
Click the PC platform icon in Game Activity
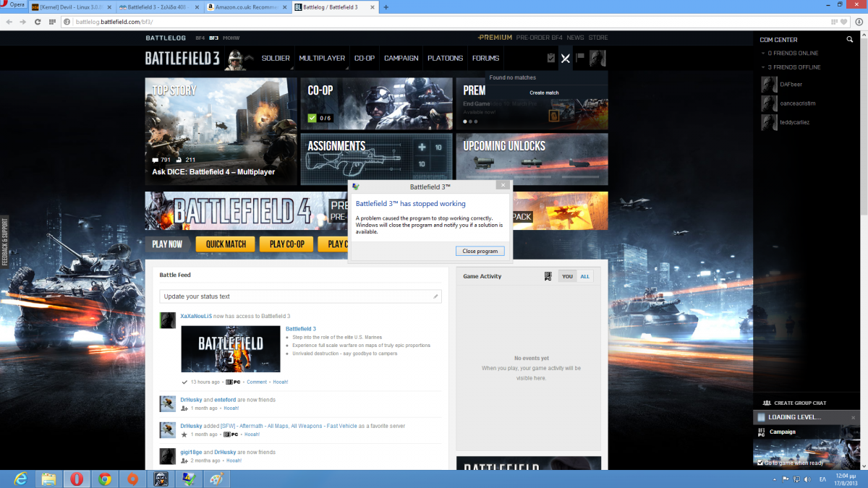548,276
